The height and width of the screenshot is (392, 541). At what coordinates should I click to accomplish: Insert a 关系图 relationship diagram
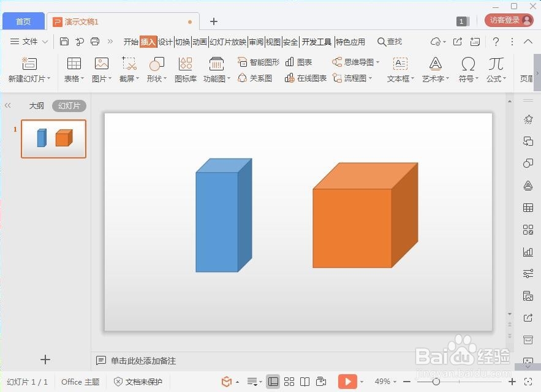click(255, 78)
